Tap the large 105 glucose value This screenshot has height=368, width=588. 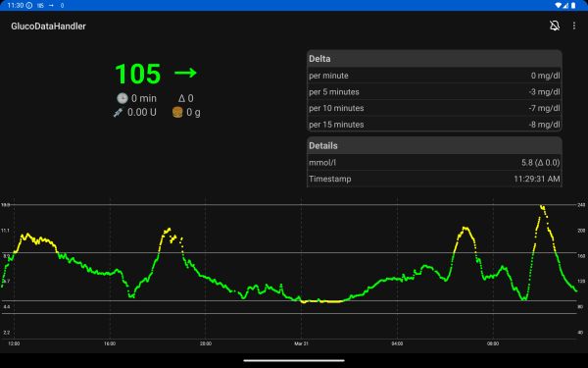[137, 74]
